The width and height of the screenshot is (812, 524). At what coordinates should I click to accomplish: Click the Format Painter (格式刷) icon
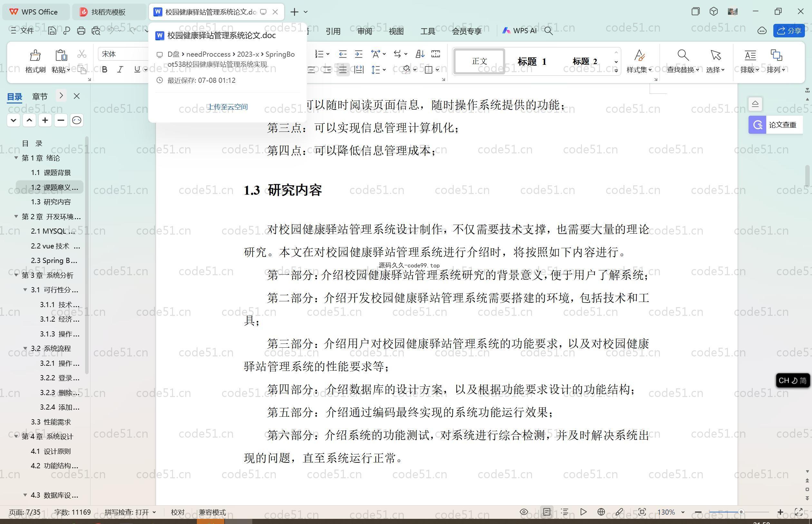point(35,55)
